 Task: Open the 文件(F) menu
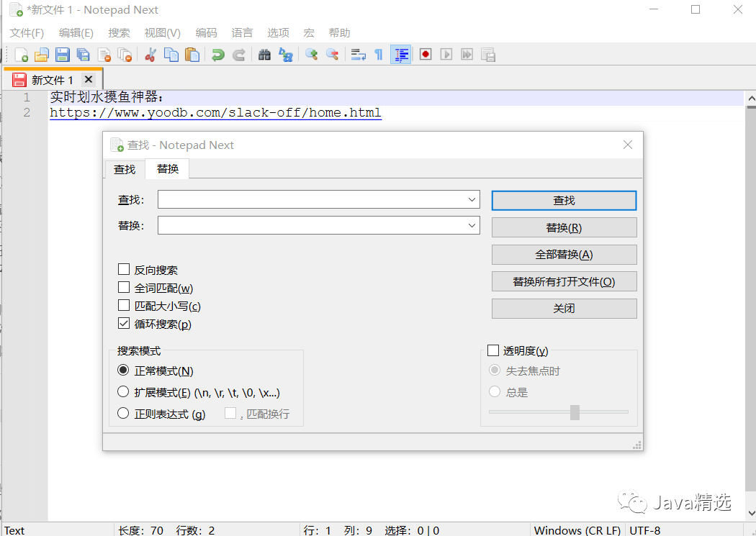coord(27,33)
